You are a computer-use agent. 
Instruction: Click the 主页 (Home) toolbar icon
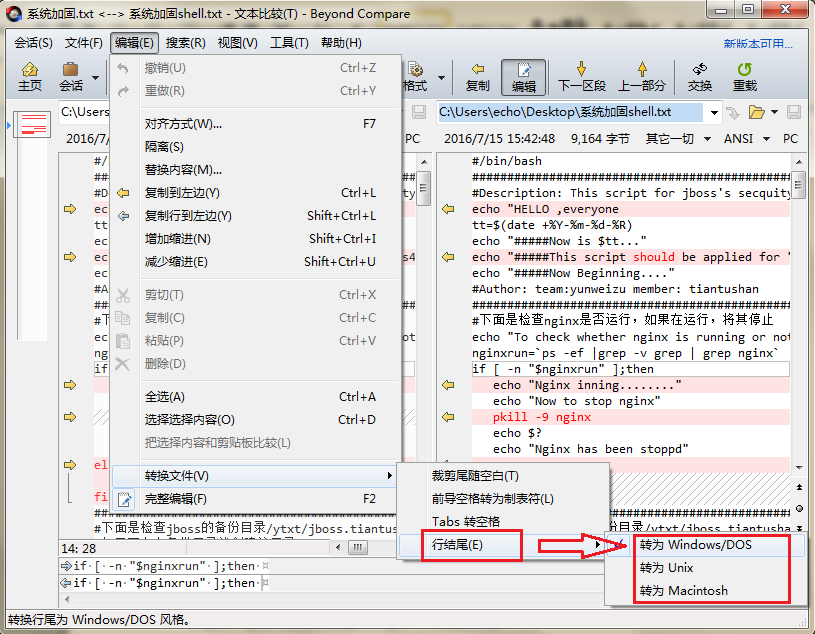click(30, 75)
